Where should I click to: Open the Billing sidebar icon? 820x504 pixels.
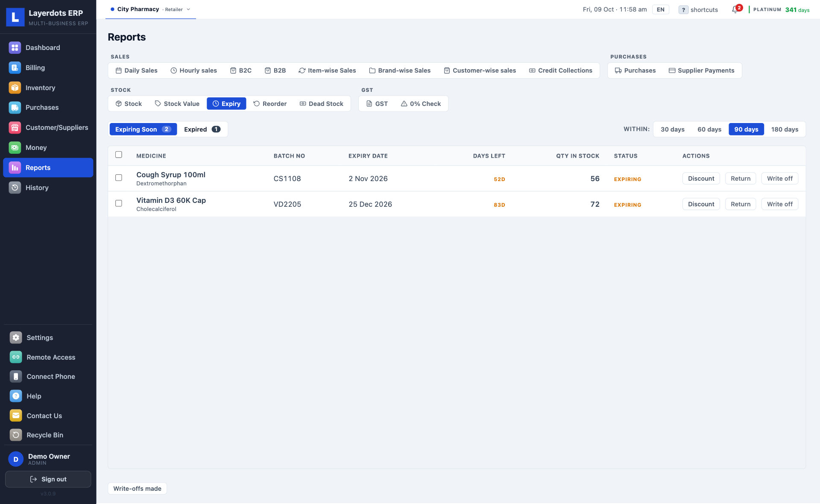[15, 68]
